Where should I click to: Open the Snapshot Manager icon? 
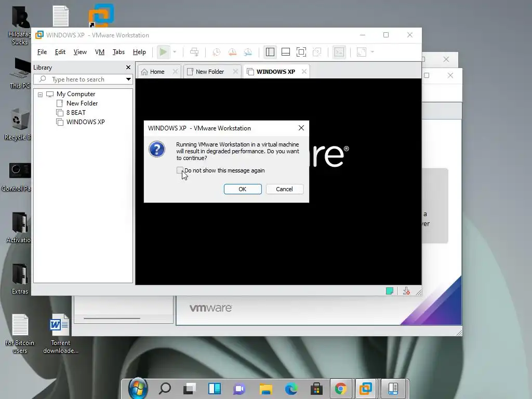point(248,52)
